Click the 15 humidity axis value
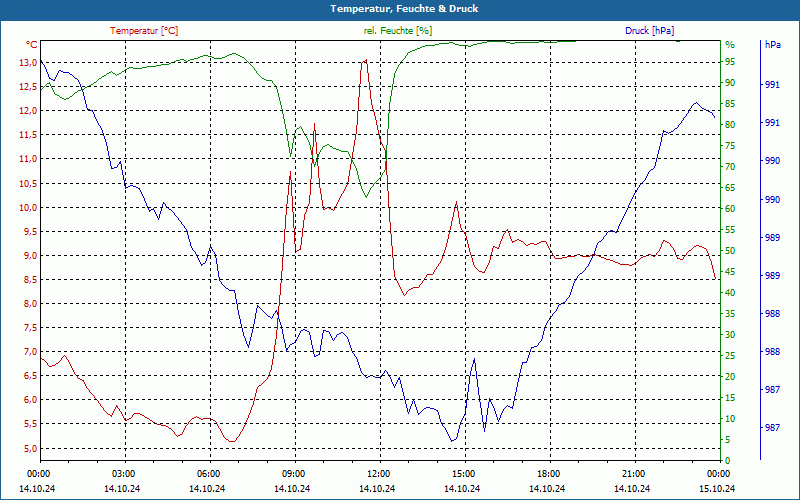Screen dimensions: 800x500 tap(730, 397)
